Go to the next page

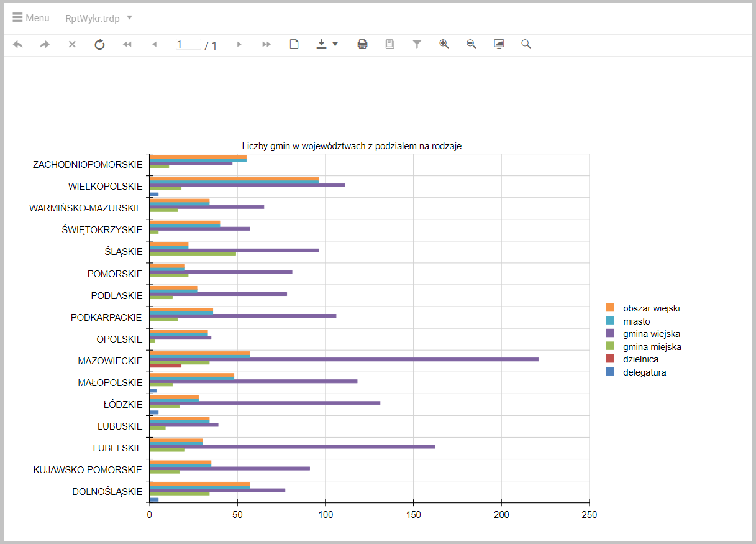pos(239,44)
